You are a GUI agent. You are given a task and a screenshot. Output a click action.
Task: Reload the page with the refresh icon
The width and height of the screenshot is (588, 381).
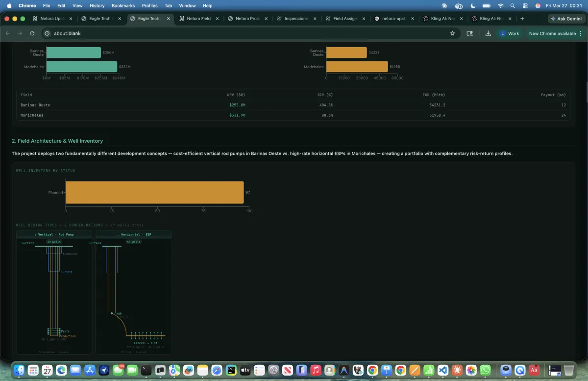[x=32, y=33]
